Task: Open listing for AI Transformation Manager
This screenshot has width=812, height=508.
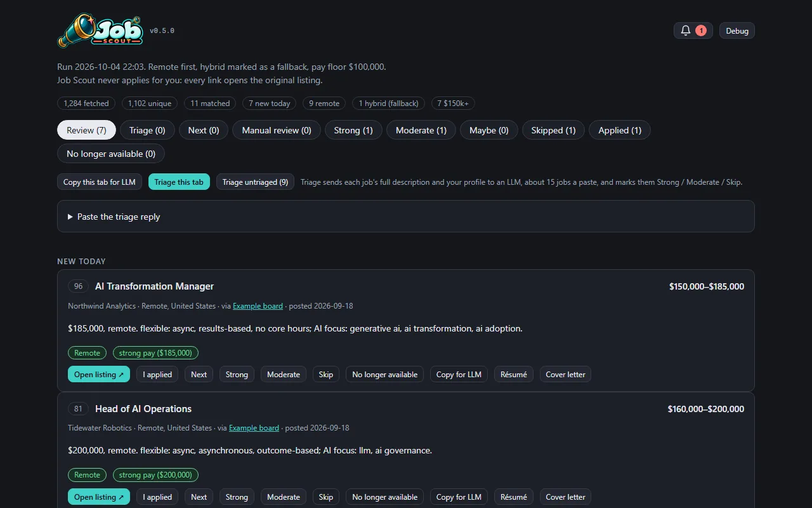Action: click(x=99, y=375)
